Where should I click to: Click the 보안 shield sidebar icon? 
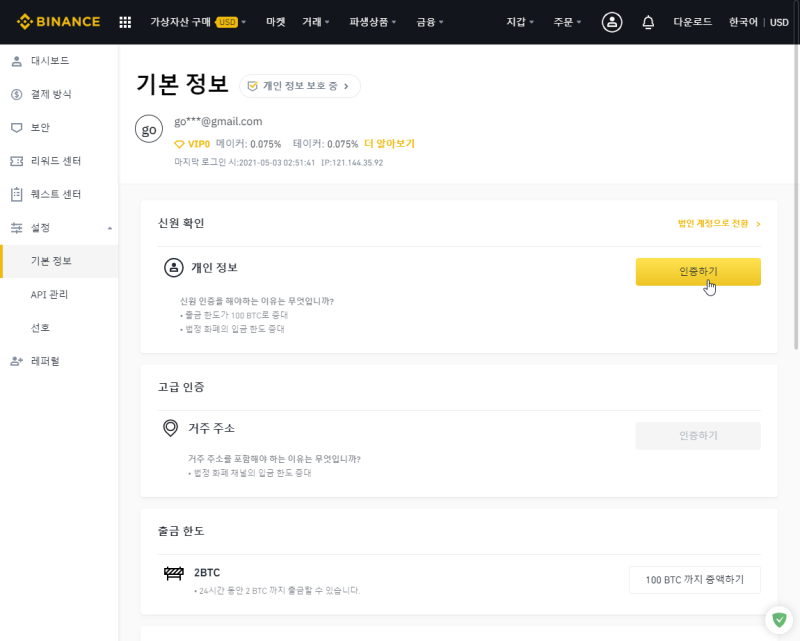(16, 128)
